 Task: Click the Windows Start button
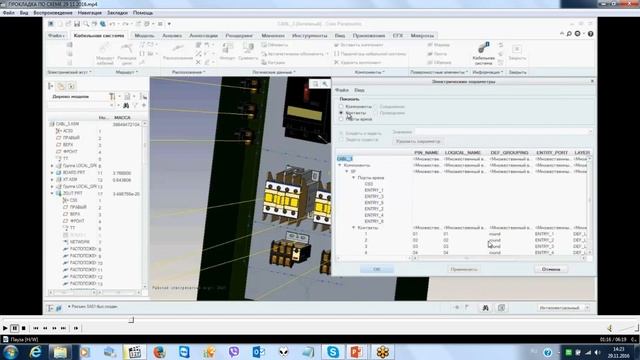pos(11,352)
